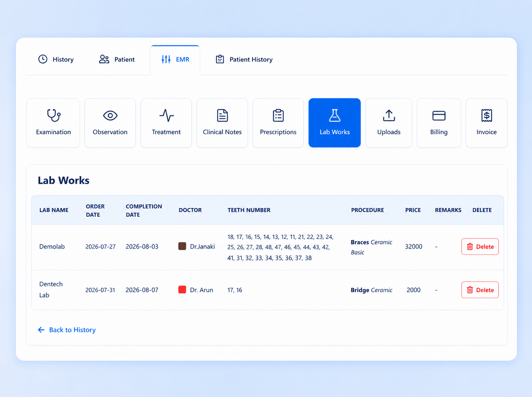Screen dimensions: 532x397
Task: Click the people icon beside Patient
Action: (x=104, y=59)
